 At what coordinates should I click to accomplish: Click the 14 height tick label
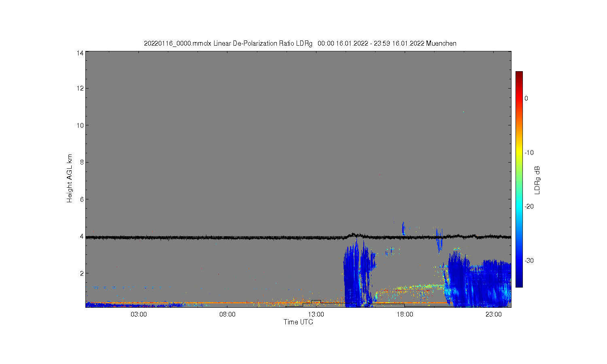point(80,53)
